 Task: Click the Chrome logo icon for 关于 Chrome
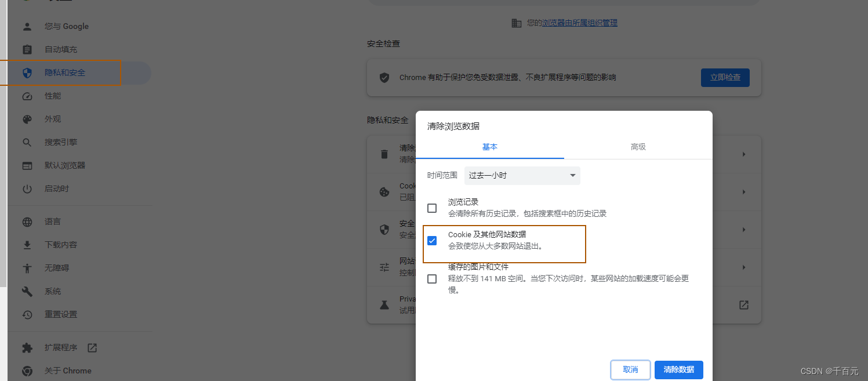point(27,371)
